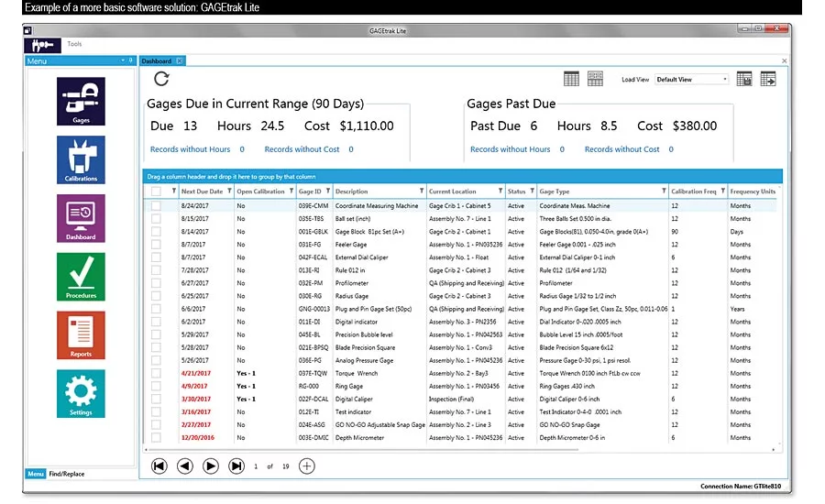
Task: Open the Gages module icon
Action: pos(81,101)
